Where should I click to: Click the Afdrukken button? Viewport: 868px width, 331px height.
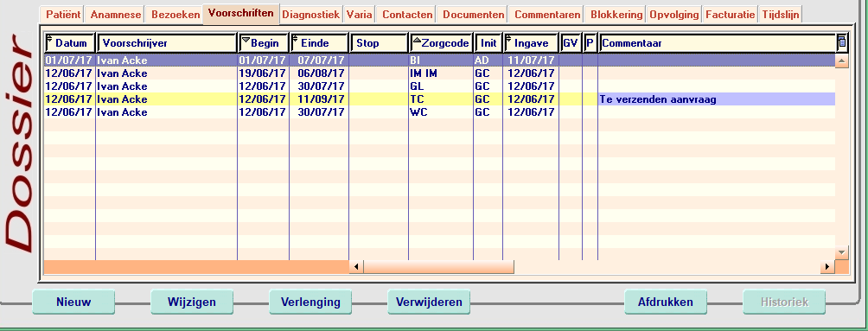pos(666,302)
